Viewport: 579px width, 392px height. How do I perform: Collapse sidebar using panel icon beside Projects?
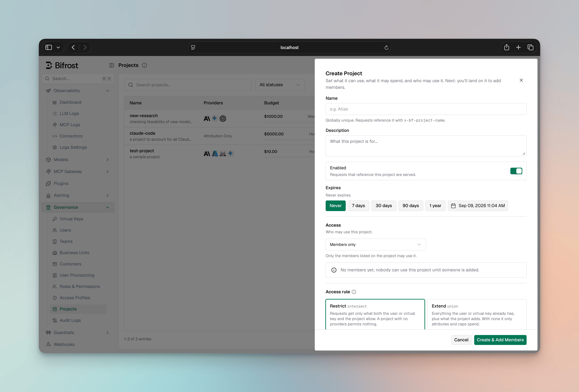112,65
